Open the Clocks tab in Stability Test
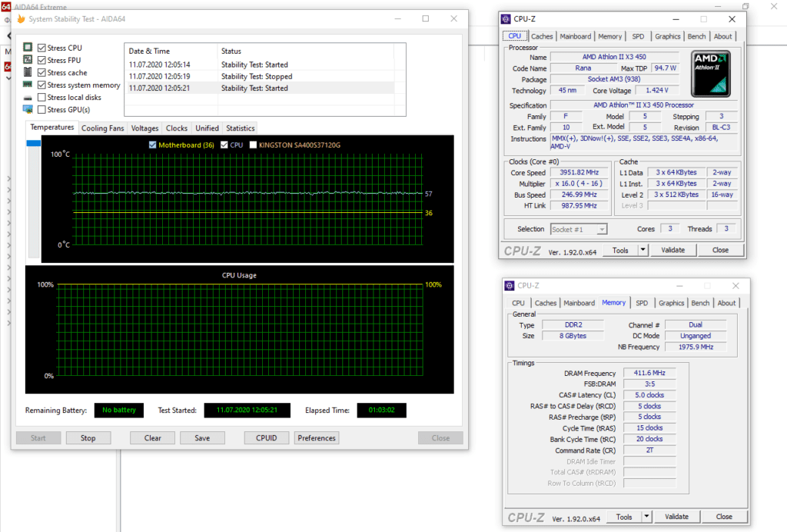Viewport: 787px width, 532px height. click(177, 128)
